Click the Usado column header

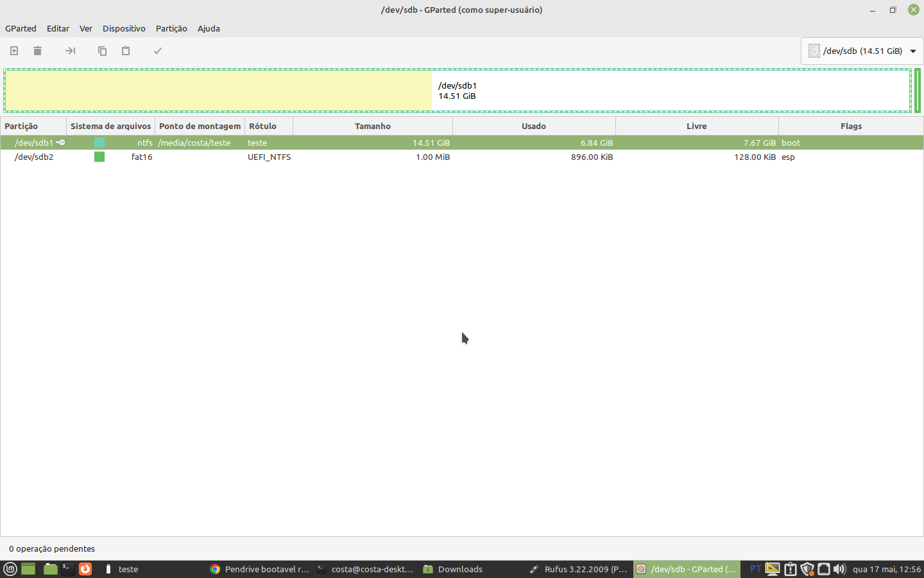(534, 126)
